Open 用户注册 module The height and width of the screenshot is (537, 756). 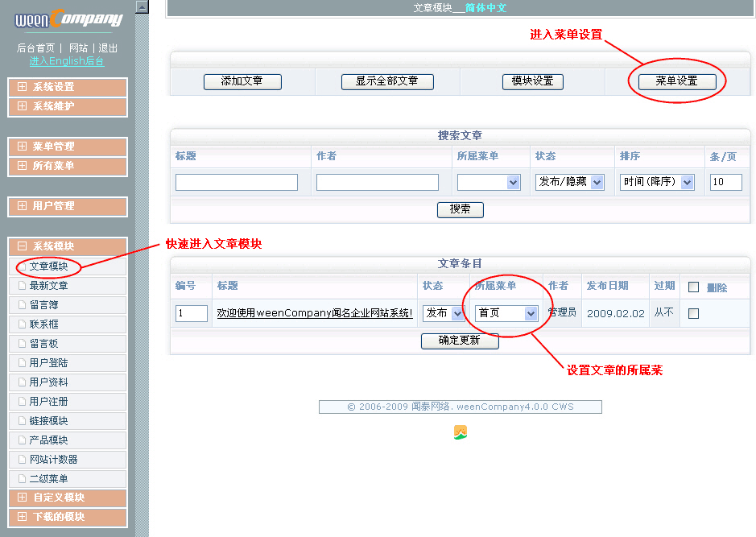point(68,401)
